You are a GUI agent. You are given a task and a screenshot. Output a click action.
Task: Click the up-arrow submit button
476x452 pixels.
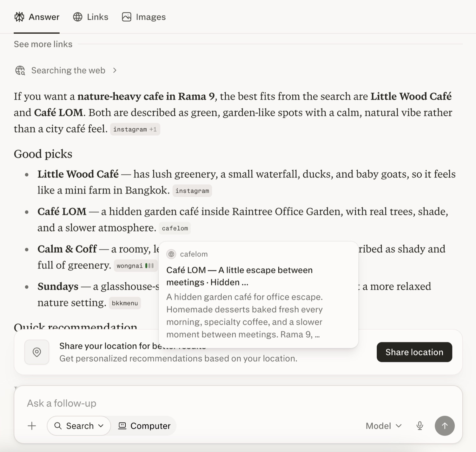coord(445,426)
